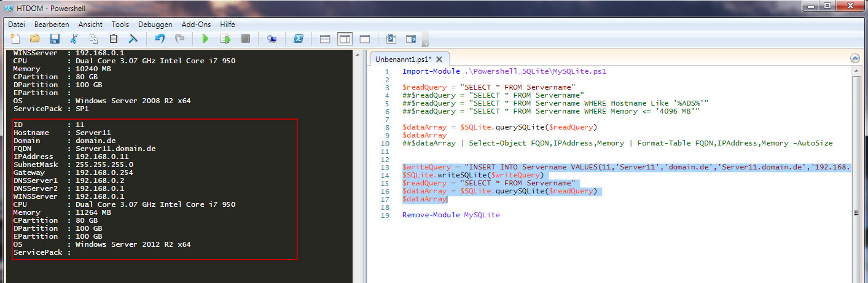Viewport: 868px width, 283px height.
Task: Click OS Windows Server 2012 R2 x64 row
Action: 102,244
